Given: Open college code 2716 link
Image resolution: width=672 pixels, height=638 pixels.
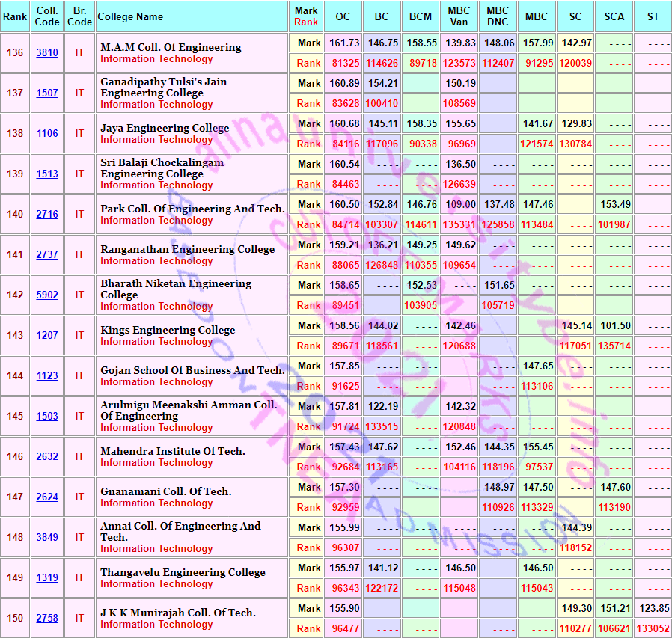Looking at the screenshot, I should pyautogui.click(x=47, y=214).
